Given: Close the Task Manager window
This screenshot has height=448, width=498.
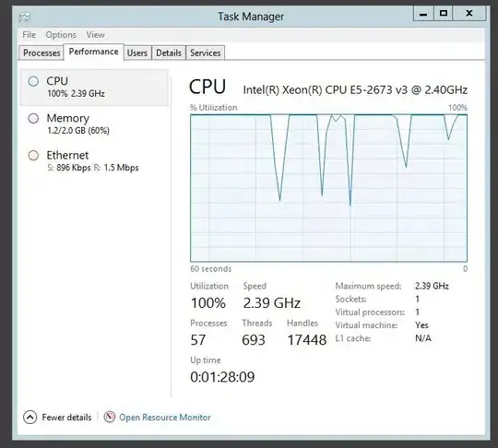Looking at the screenshot, I should [x=469, y=14].
